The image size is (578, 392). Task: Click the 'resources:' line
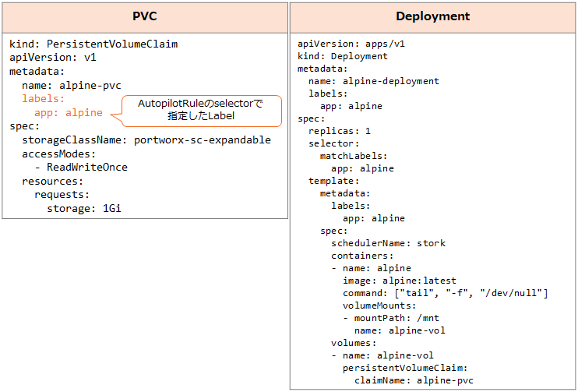click(x=53, y=182)
